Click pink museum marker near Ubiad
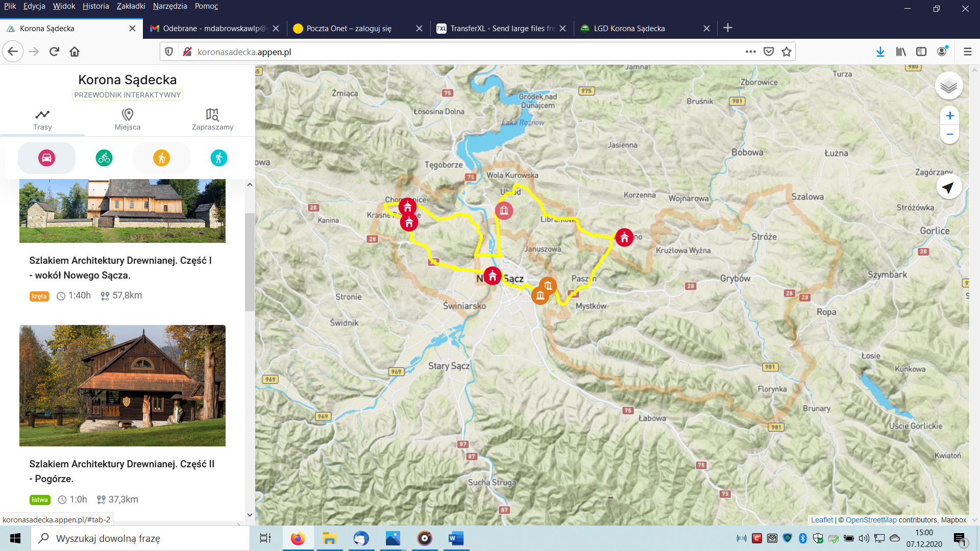The width and height of the screenshot is (980, 551). [504, 210]
